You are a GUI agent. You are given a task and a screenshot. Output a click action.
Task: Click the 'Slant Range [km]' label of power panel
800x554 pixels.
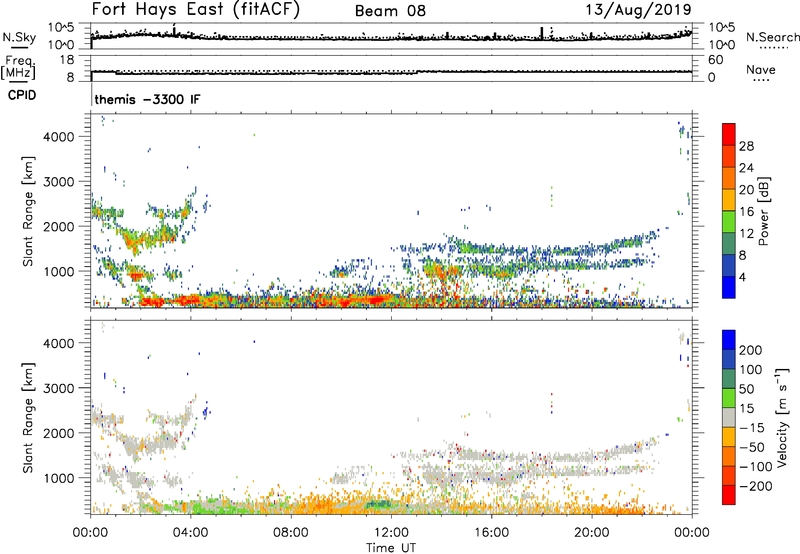tap(28, 211)
